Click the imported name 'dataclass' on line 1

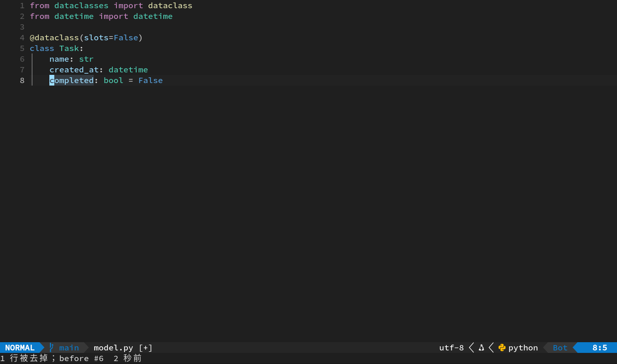tap(170, 6)
